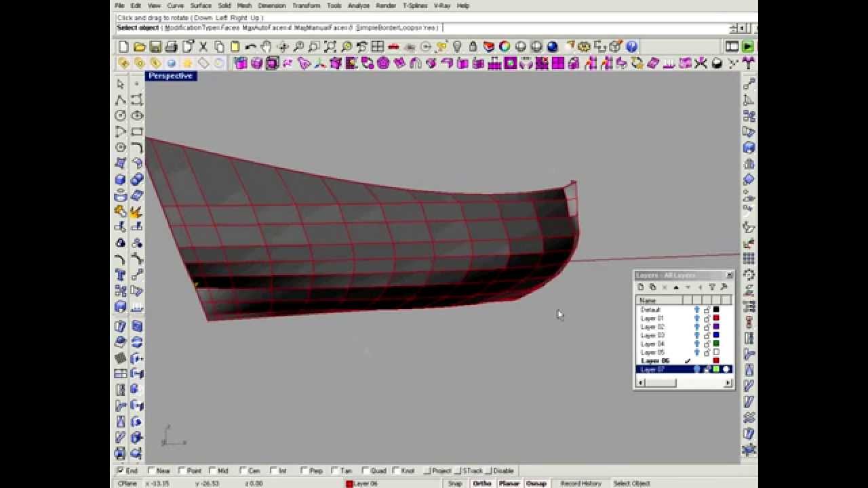This screenshot has height=488, width=868.
Task: Click the light bulb icon in toolbar
Action: 457,47
